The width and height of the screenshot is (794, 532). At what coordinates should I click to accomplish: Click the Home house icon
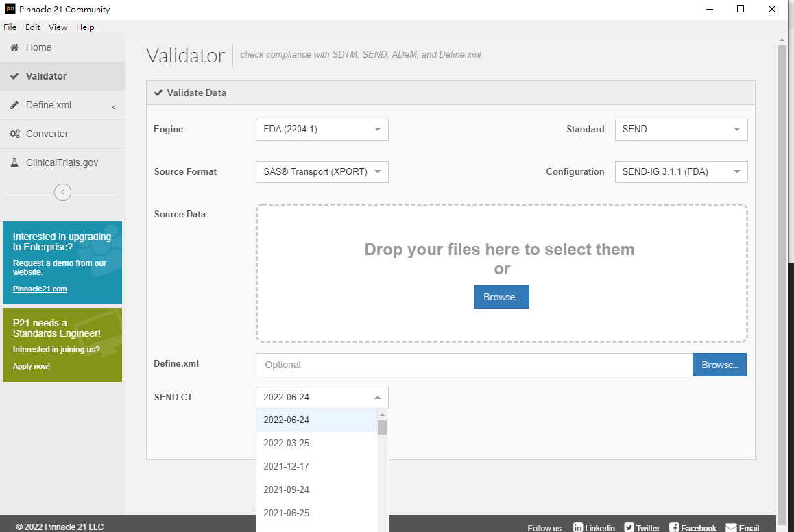(14, 47)
